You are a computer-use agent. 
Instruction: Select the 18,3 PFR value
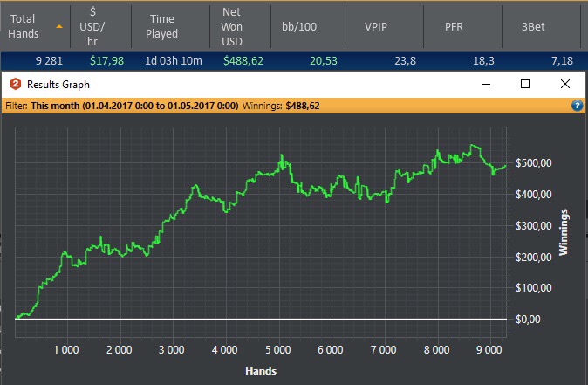(483, 61)
